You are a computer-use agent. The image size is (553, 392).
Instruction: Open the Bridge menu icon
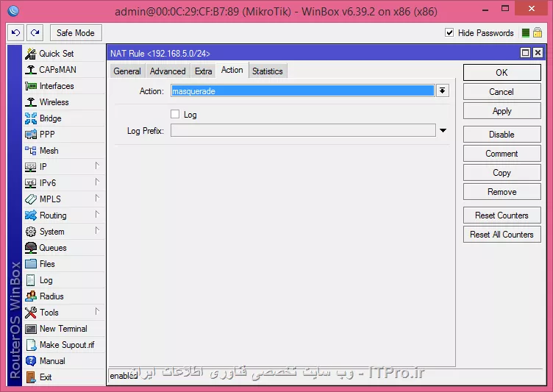(x=31, y=118)
